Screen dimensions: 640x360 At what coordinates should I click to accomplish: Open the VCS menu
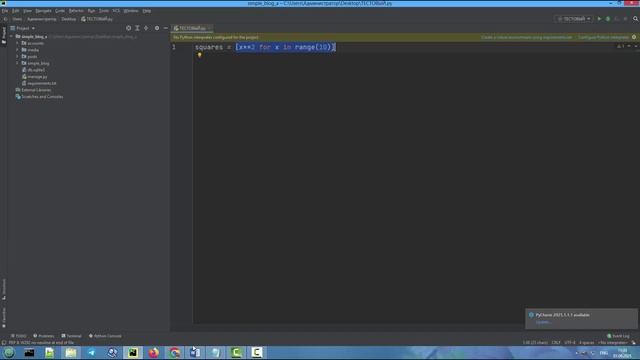[116, 11]
